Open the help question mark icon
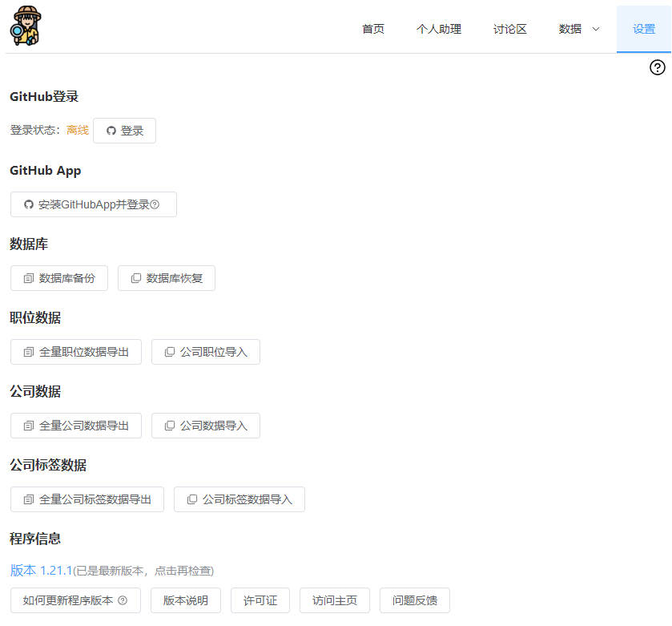The height and width of the screenshot is (626, 672). tap(657, 67)
